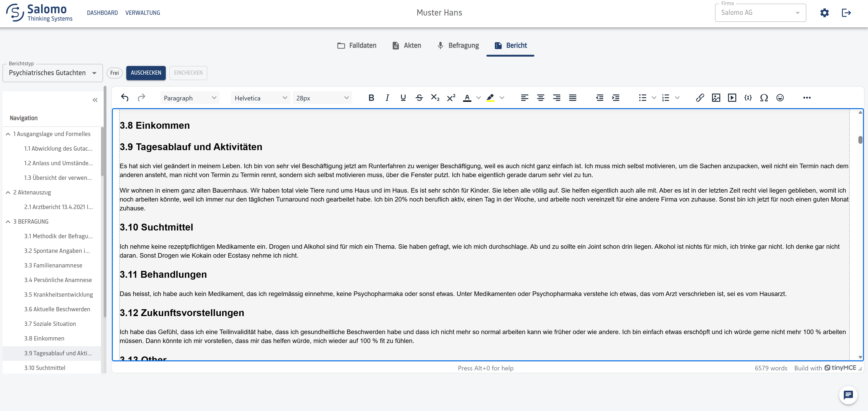
Task: Toggle bold formatting
Action: tap(371, 98)
